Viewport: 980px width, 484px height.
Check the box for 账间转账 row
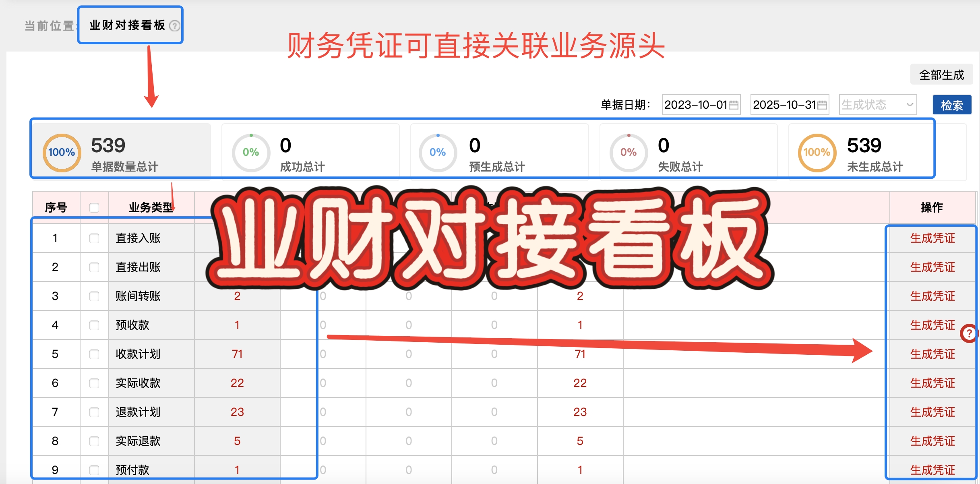point(94,296)
